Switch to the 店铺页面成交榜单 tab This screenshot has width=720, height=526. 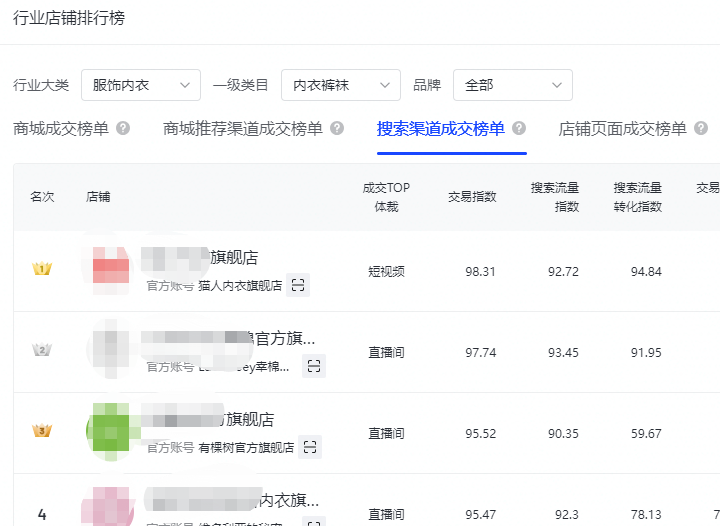pyautogui.click(x=622, y=129)
